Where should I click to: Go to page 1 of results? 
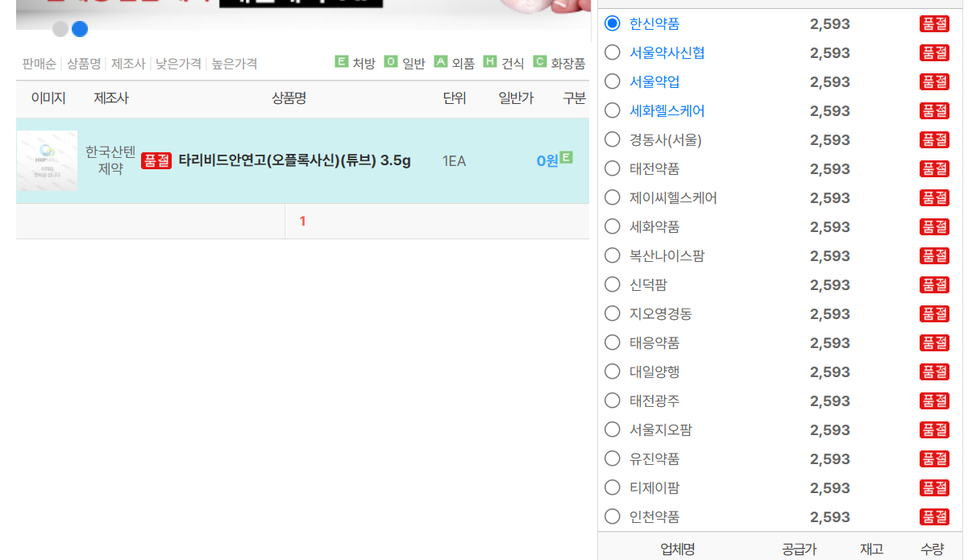pyautogui.click(x=302, y=221)
